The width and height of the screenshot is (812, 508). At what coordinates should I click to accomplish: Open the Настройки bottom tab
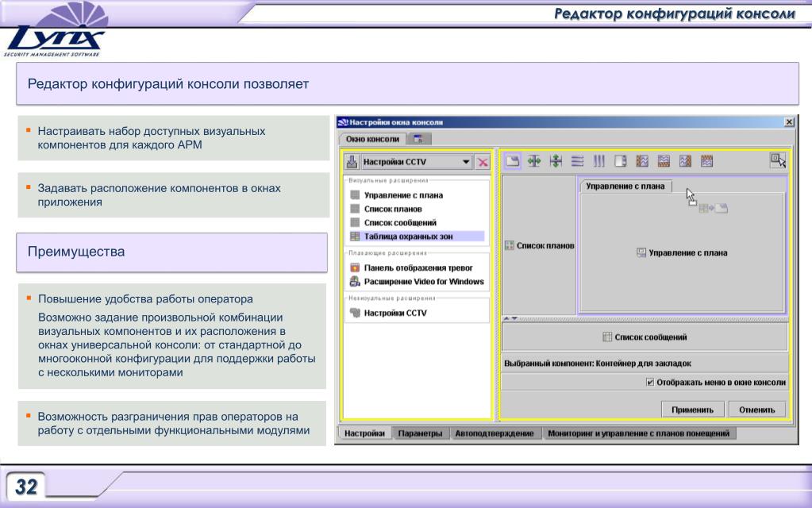(364, 433)
